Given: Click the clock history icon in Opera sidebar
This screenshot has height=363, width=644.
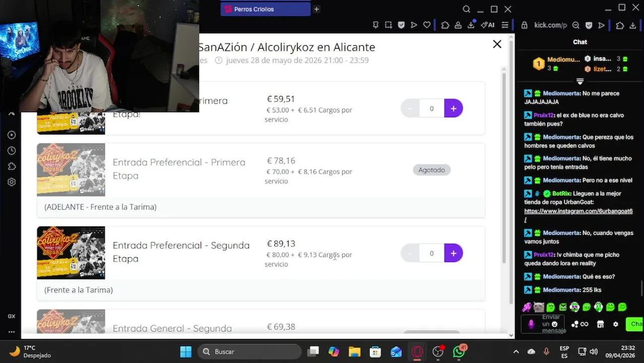Looking at the screenshot, I should (x=12, y=151).
